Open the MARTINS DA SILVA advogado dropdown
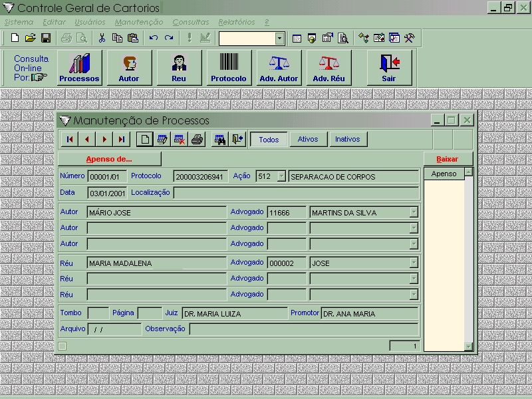Viewport: 532px width, 399px height. pos(414,213)
